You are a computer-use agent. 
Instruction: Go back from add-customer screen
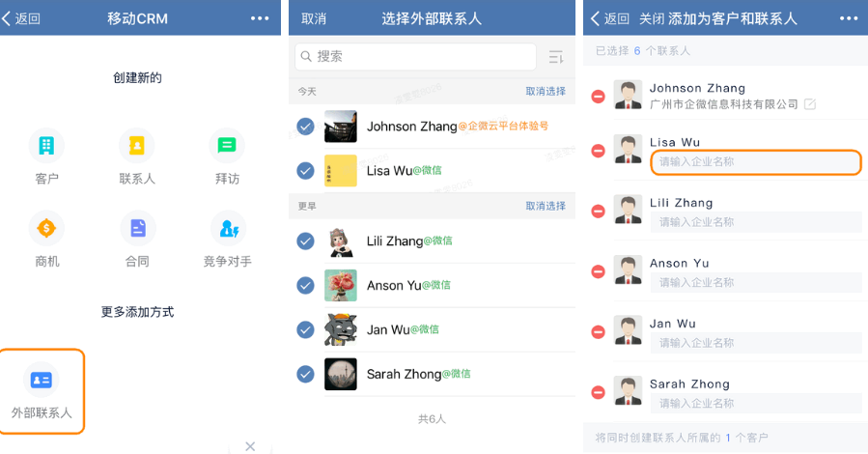coord(609,18)
